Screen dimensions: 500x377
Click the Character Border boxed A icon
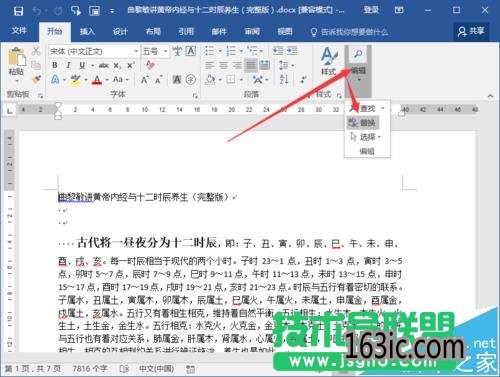190,51
